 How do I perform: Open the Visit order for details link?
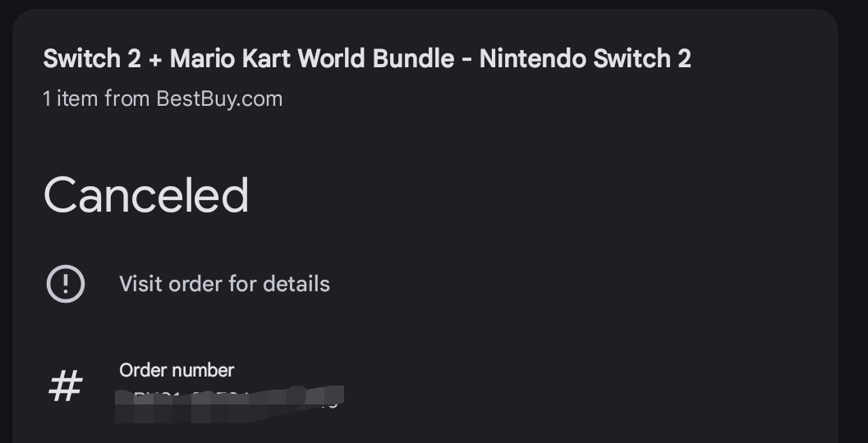coord(224,284)
